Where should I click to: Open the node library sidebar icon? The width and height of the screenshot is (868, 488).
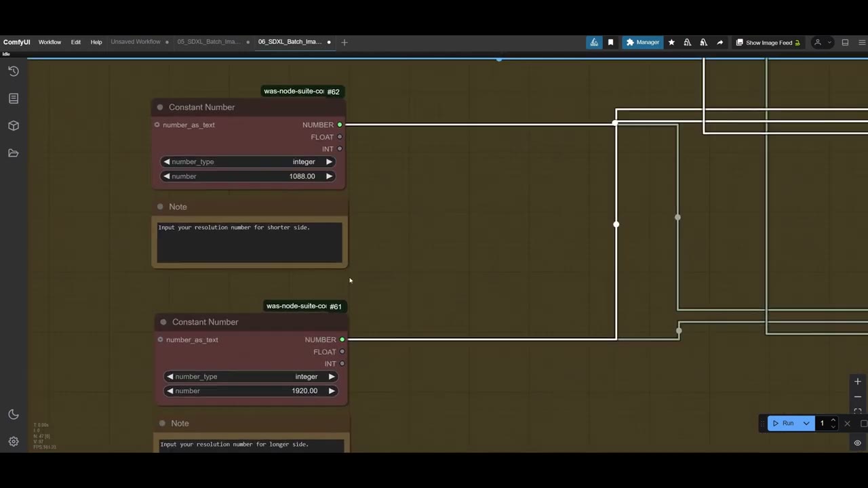[13, 98]
